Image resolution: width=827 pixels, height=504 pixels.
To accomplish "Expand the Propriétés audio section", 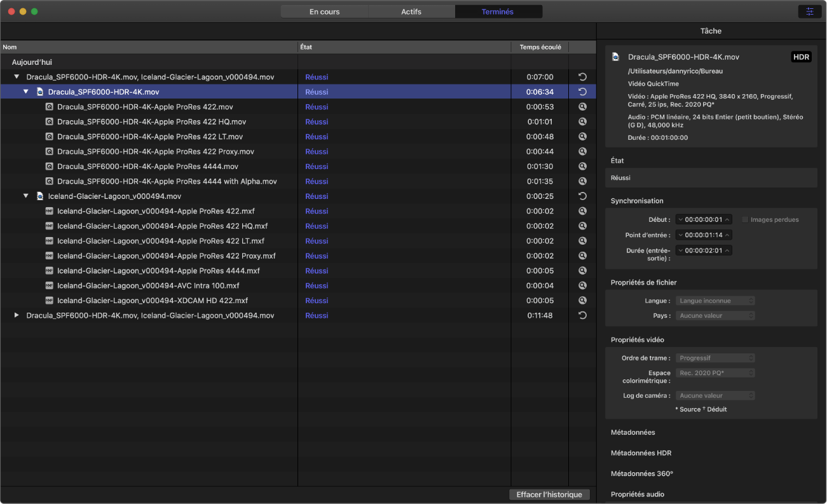I will point(638,494).
